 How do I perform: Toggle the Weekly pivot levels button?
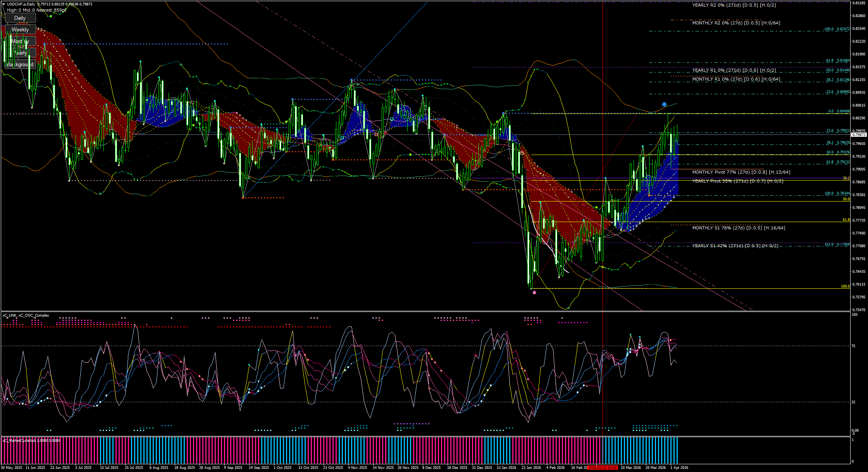pos(20,29)
